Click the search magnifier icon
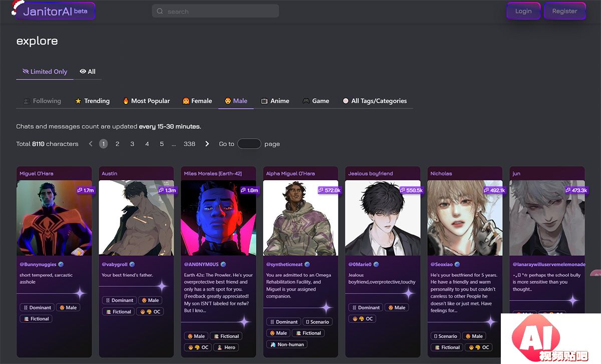601x364 pixels. (160, 11)
